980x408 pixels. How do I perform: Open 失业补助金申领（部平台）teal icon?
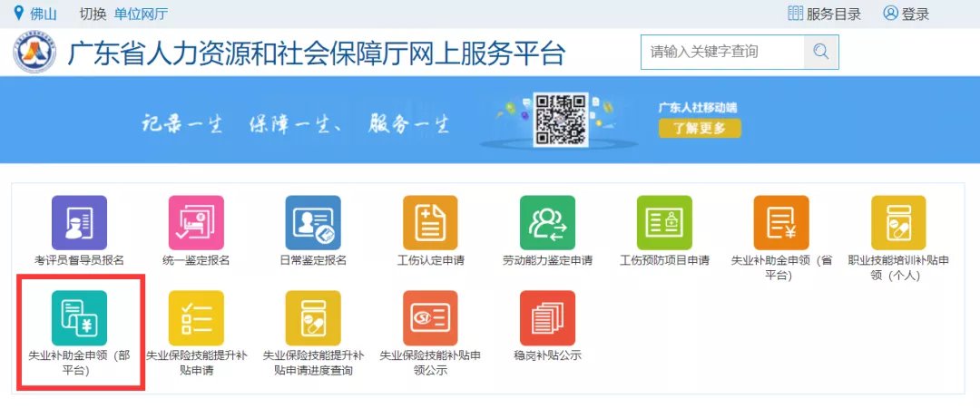79,318
